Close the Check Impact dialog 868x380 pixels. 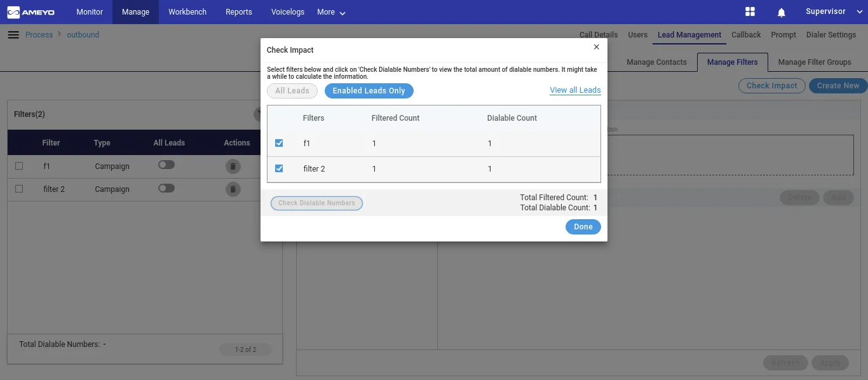pyautogui.click(x=596, y=47)
